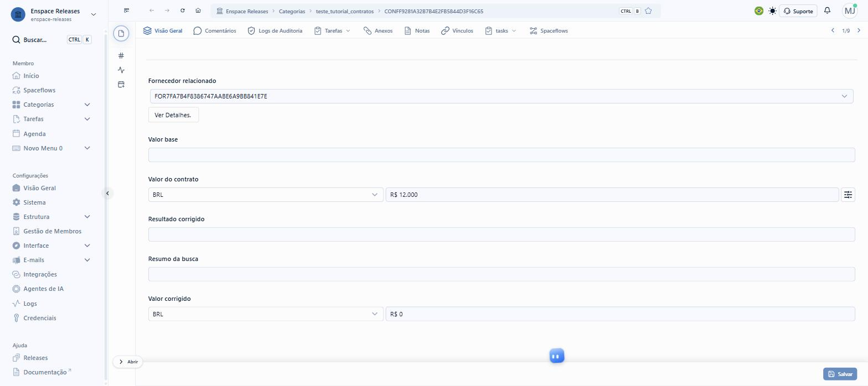
Task: Bookmark page with star icon
Action: pyautogui.click(x=648, y=11)
